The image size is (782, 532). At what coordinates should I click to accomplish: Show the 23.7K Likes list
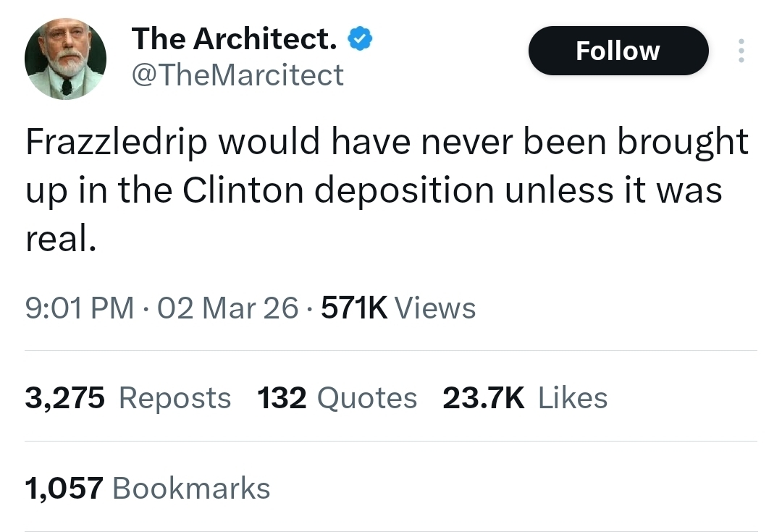click(525, 398)
